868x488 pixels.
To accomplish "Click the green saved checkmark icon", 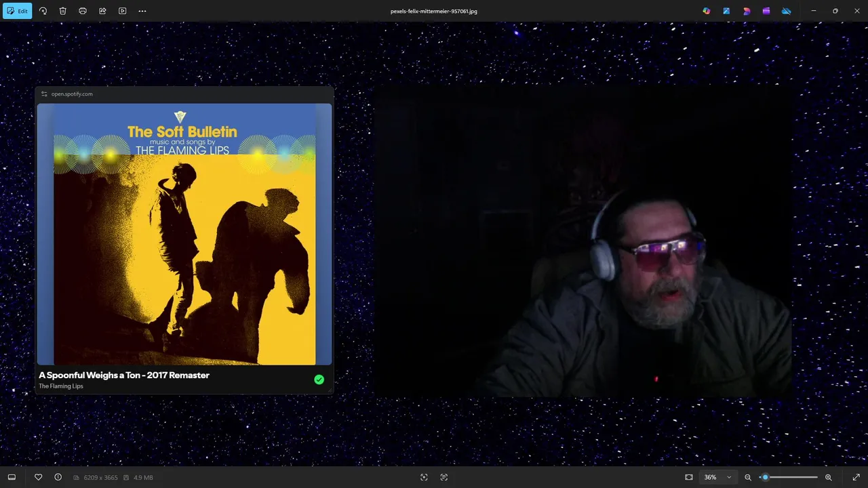I will click(x=319, y=380).
